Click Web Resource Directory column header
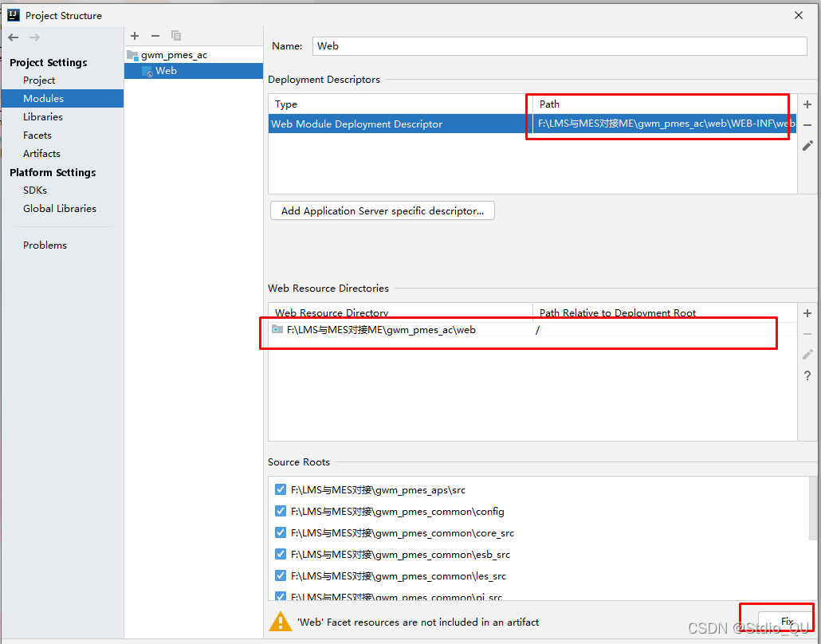The image size is (821, 644). coord(401,312)
